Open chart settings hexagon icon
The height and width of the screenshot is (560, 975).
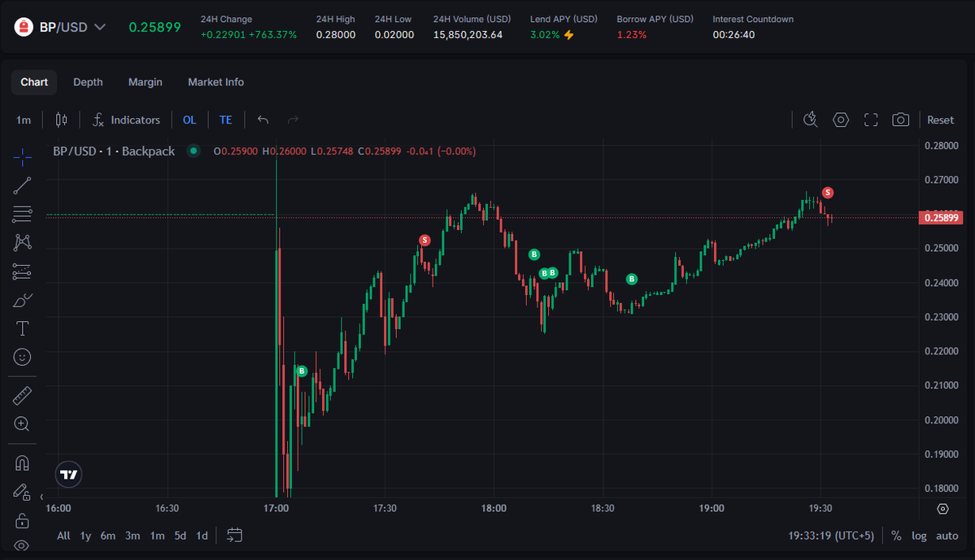841,120
